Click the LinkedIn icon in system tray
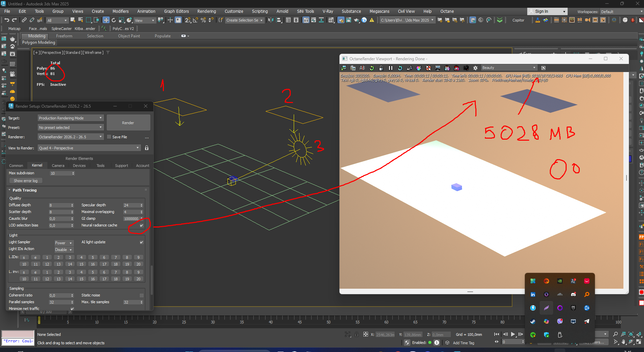 [x=533, y=294]
